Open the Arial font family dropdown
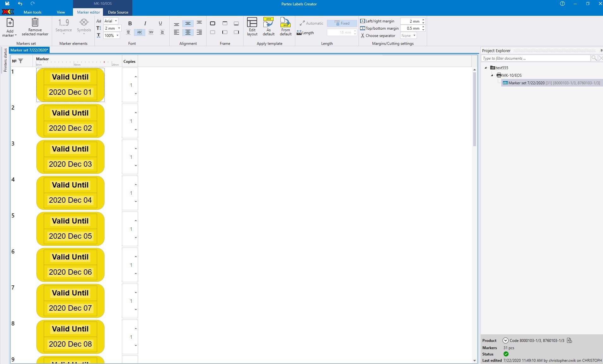Screen dimensions: 603x364 click(111, 21)
